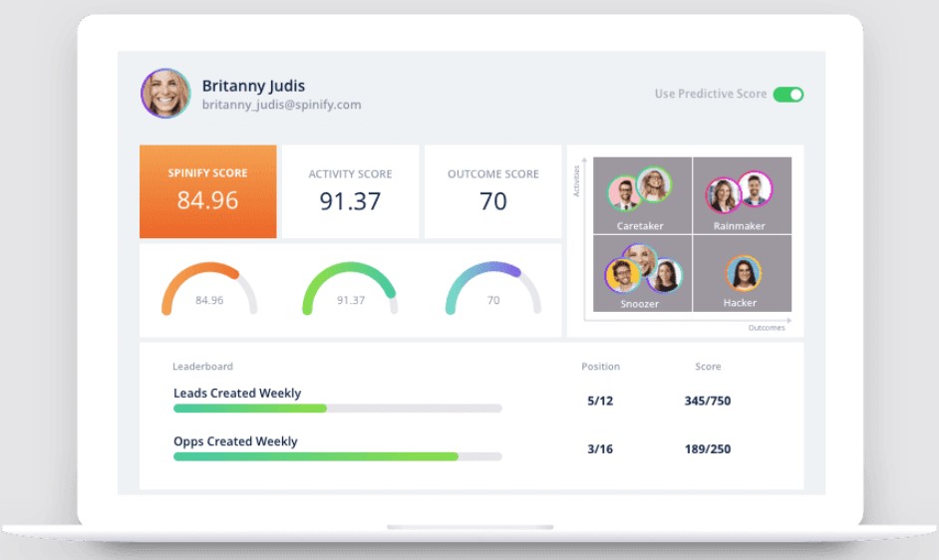Click the score value 189/250
This screenshot has width=939, height=560.
coord(708,448)
